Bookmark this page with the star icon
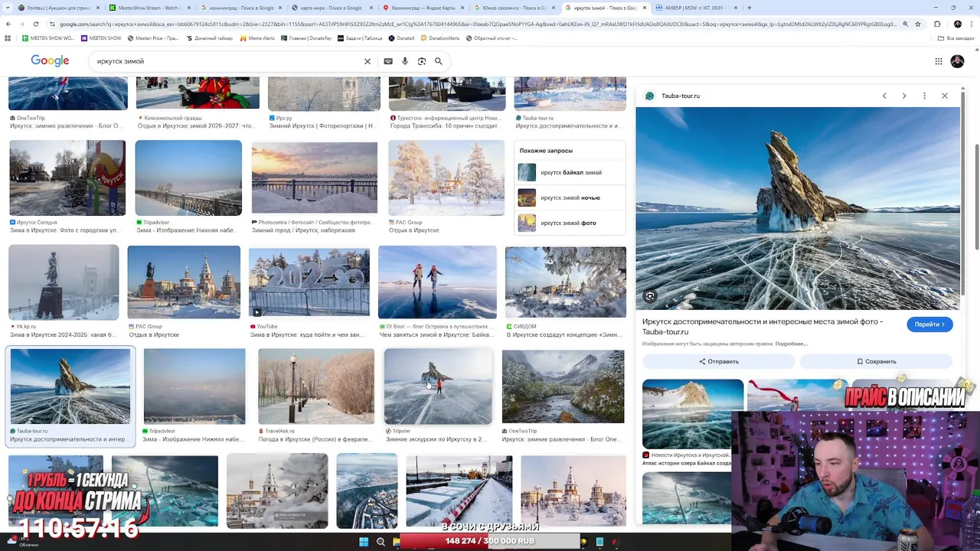This screenshot has width=980, height=551. 918,24
